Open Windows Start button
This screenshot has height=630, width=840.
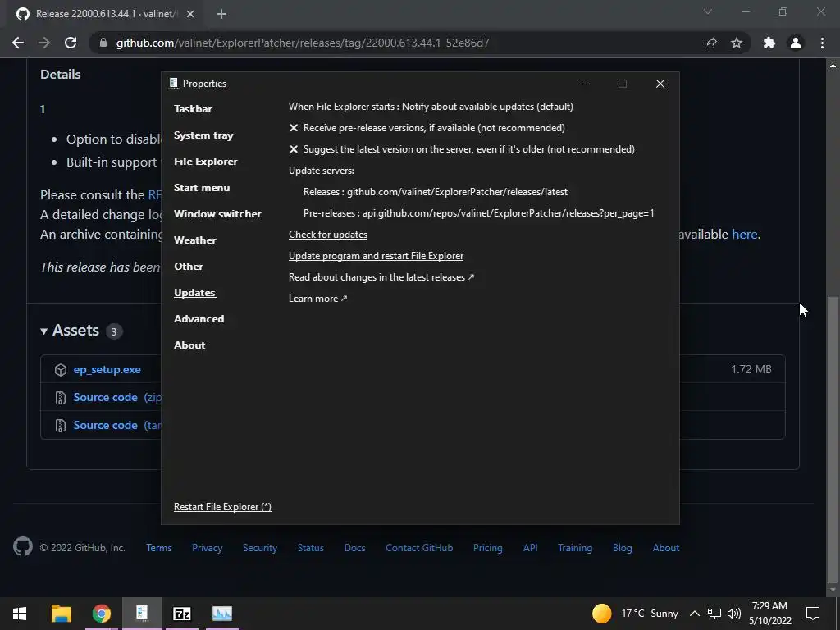pos(20,614)
